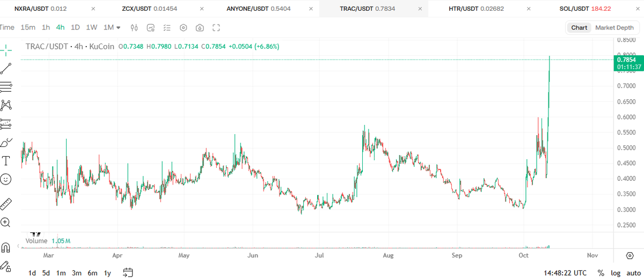Toggle percentage scale mode

[601, 273]
